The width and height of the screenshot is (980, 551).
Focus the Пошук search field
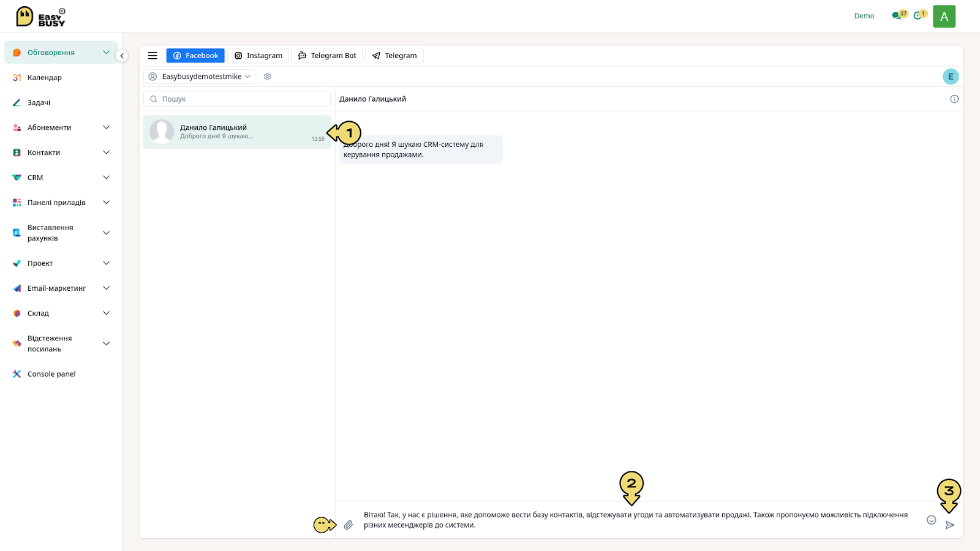pos(237,99)
